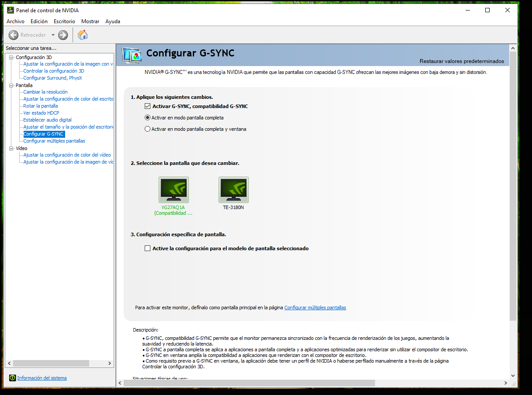Click the Vídeo tree label
Viewport: 532px width, 395px height.
(x=21, y=148)
